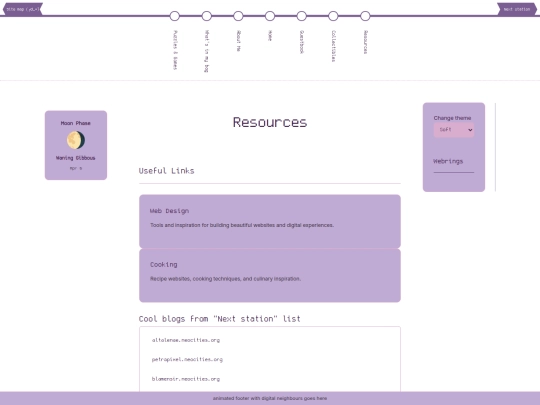Open the petrapixel.neocities.org link
The image size is (540, 405).
pos(187,360)
